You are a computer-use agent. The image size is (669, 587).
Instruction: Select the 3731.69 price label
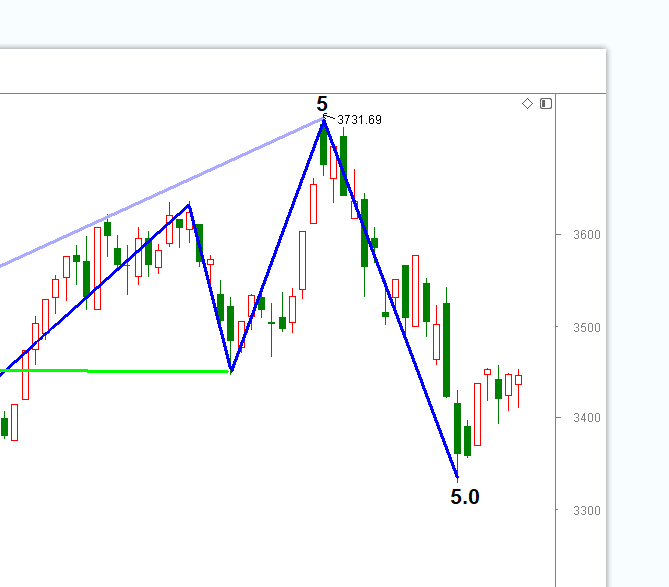tap(359, 120)
